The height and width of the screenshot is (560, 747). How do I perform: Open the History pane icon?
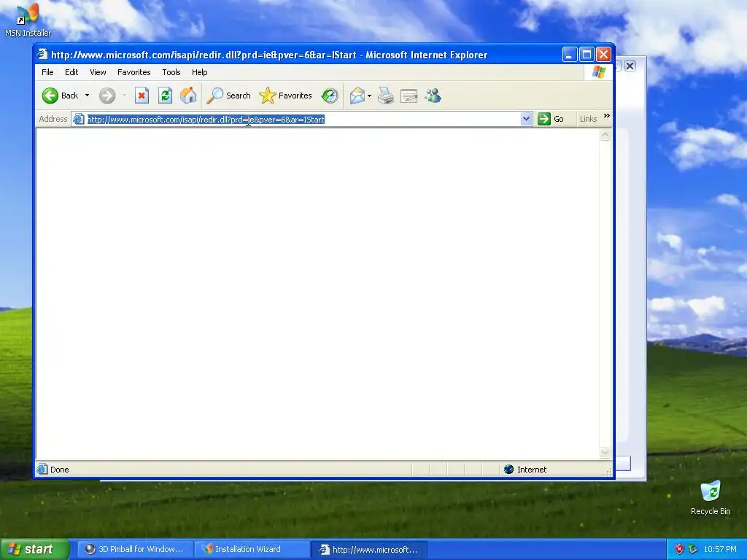coord(329,96)
